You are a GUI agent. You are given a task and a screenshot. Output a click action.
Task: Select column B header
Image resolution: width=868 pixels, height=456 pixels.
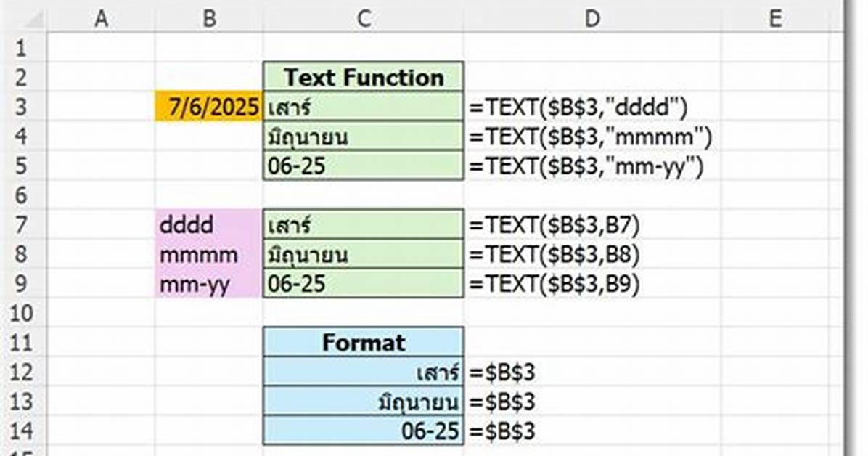click(209, 18)
